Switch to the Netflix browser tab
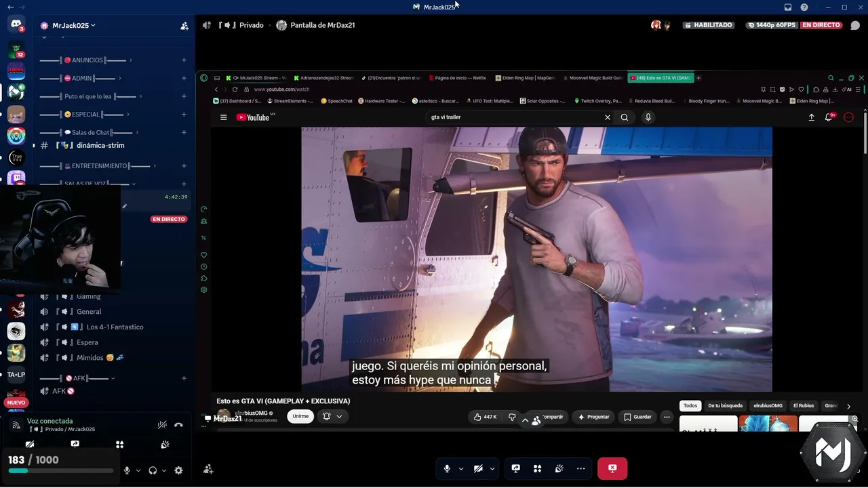Screen dimensions: 868x488 coord(456,78)
